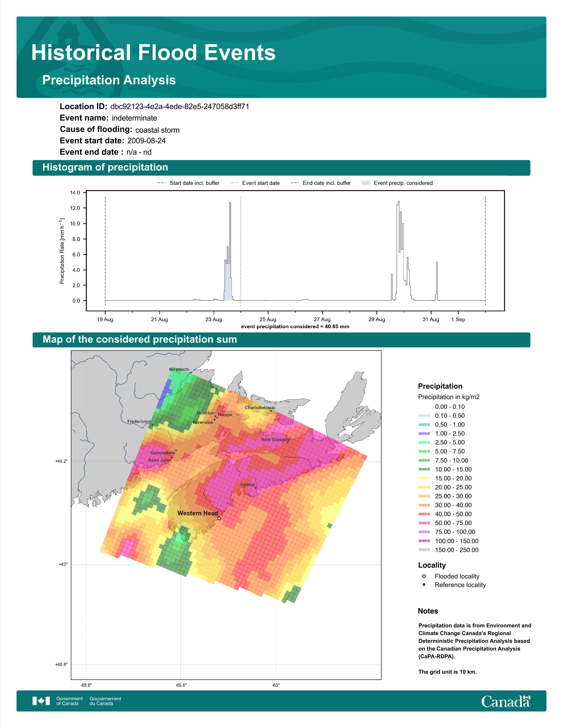The width and height of the screenshot is (563, 728).
Task: Click the Dieppe map label
Action: pos(225,415)
